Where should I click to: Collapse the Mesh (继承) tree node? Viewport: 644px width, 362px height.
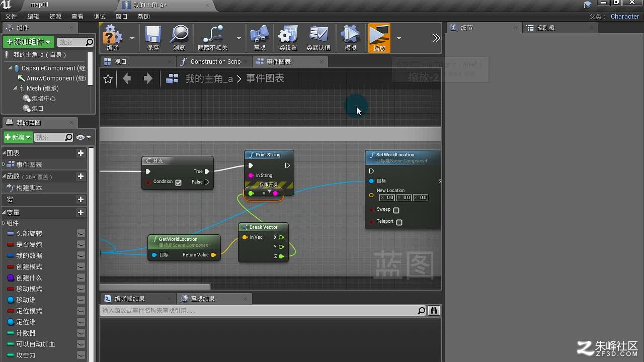15,88
